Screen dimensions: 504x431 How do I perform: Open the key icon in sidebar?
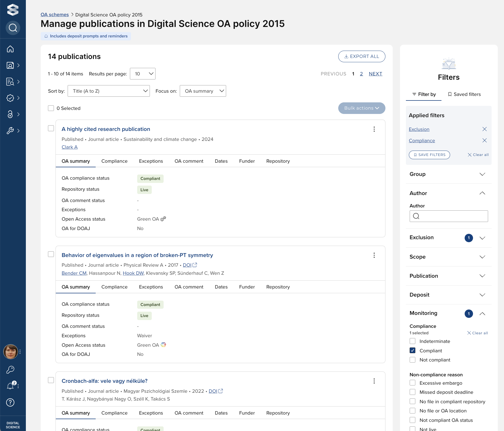[x=10, y=370]
